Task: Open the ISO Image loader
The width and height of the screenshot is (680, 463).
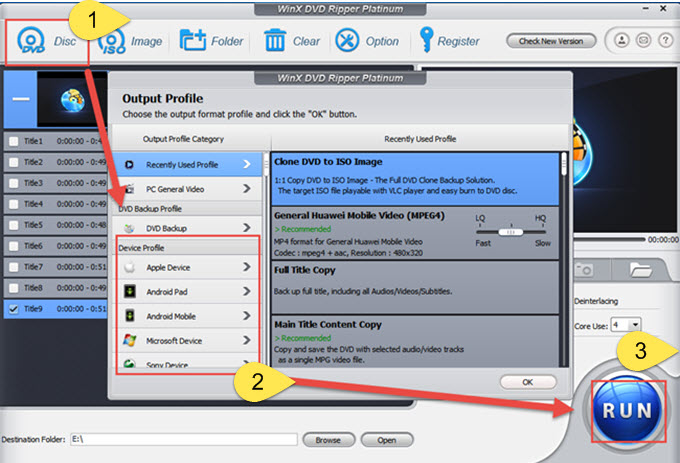Action: click(130, 42)
